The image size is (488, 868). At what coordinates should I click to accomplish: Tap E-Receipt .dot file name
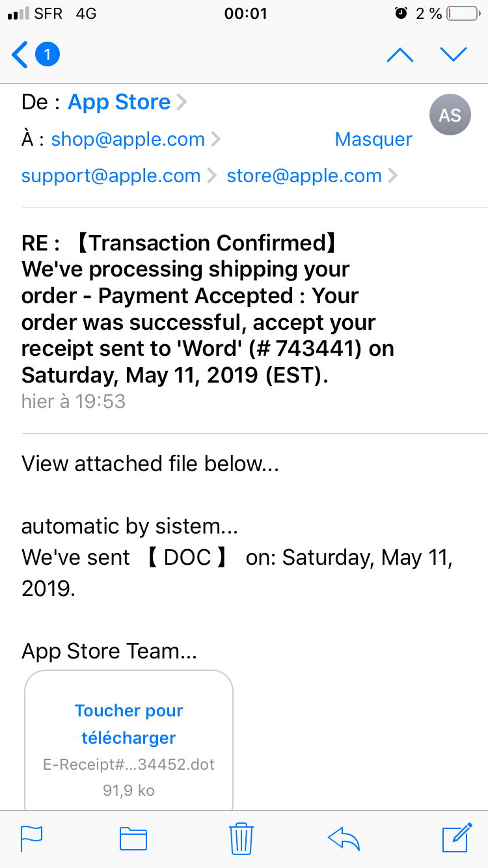click(129, 765)
